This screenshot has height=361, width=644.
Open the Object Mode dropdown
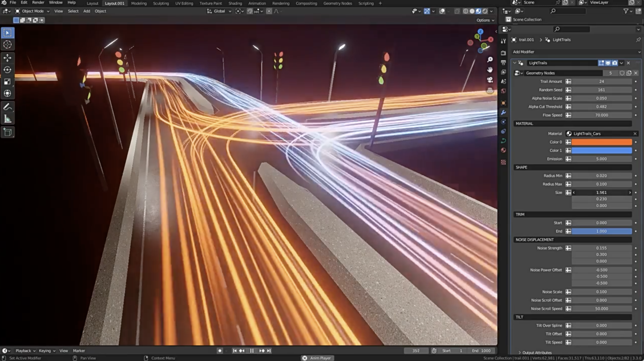point(32,11)
